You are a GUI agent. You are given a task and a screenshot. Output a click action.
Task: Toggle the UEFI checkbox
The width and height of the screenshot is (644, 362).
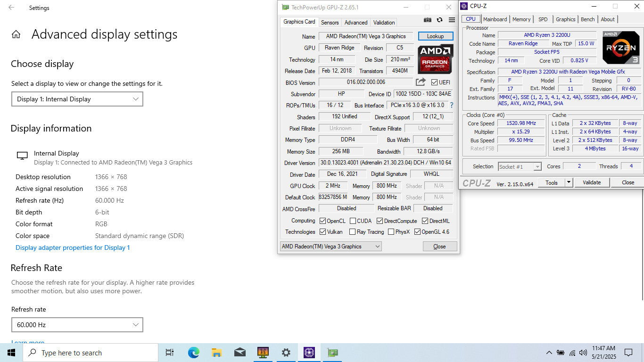pos(434,82)
